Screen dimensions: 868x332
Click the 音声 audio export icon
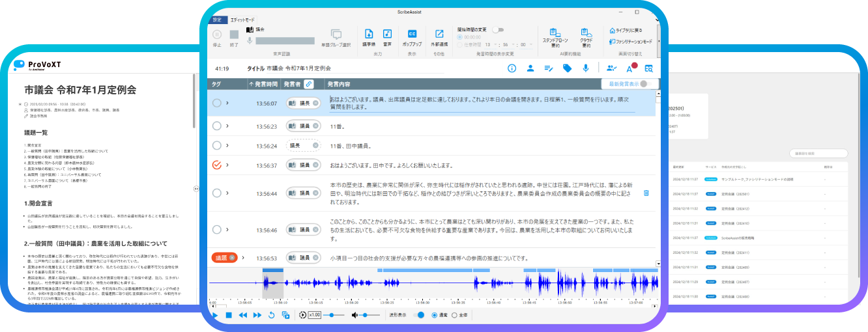[x=387, y=34]
